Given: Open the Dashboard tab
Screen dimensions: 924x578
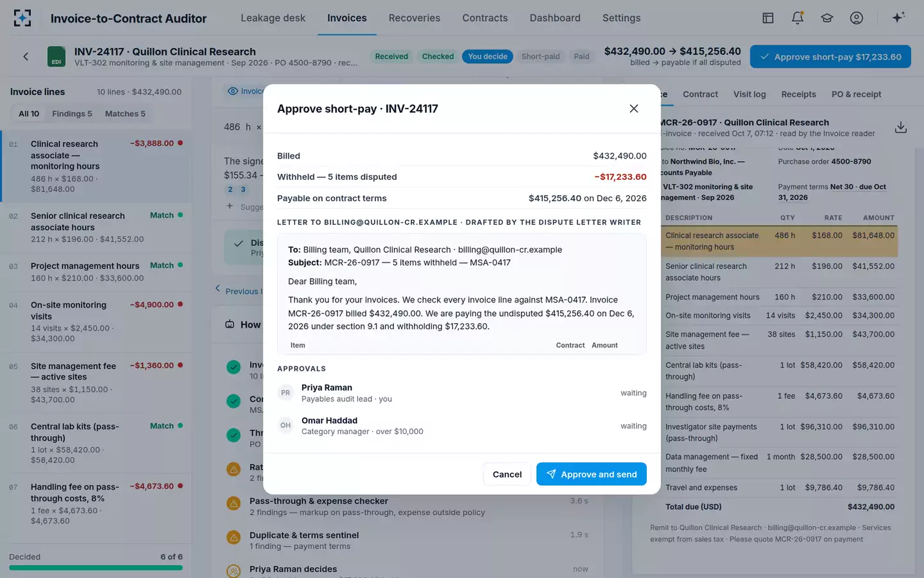Looking at the screenshot, I should 555,18.
